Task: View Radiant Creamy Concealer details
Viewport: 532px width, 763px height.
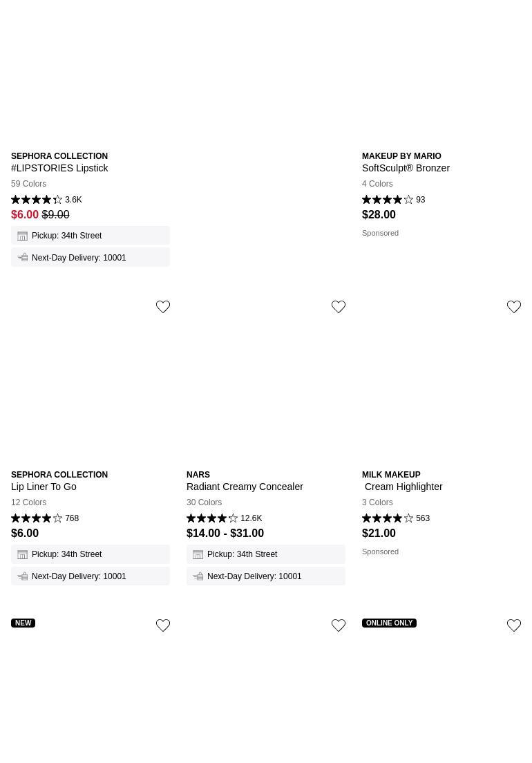Action: [x=245, y=487]
